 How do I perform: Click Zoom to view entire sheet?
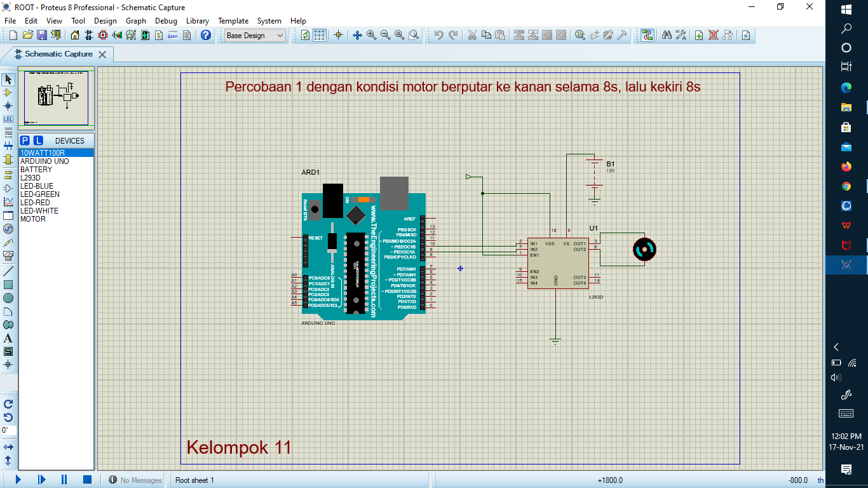tap(400, 36)
